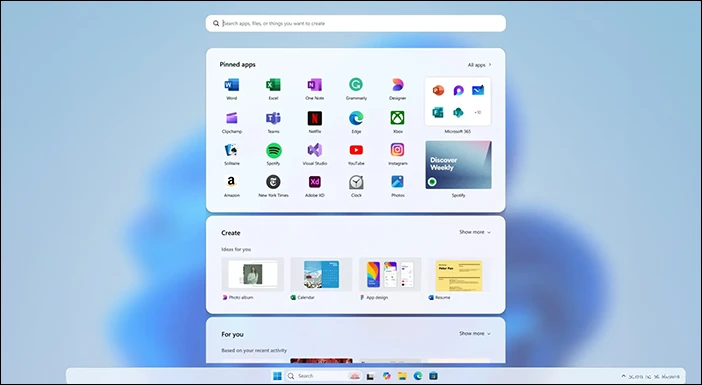Open the Resume idea thumbnail
The width and height of the screenshot is (702, 385).
click(459, 274)
